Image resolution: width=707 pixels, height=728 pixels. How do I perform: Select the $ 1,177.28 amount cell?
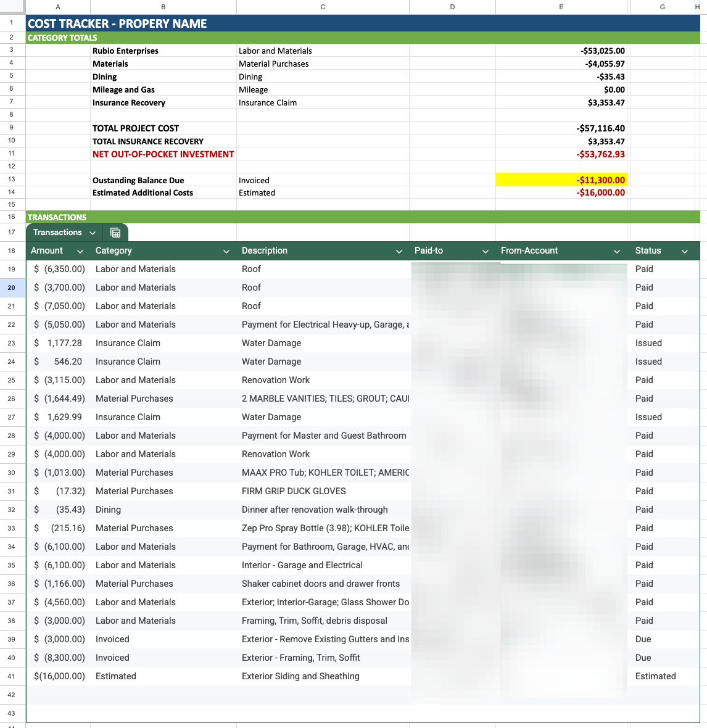pos(58,343)
